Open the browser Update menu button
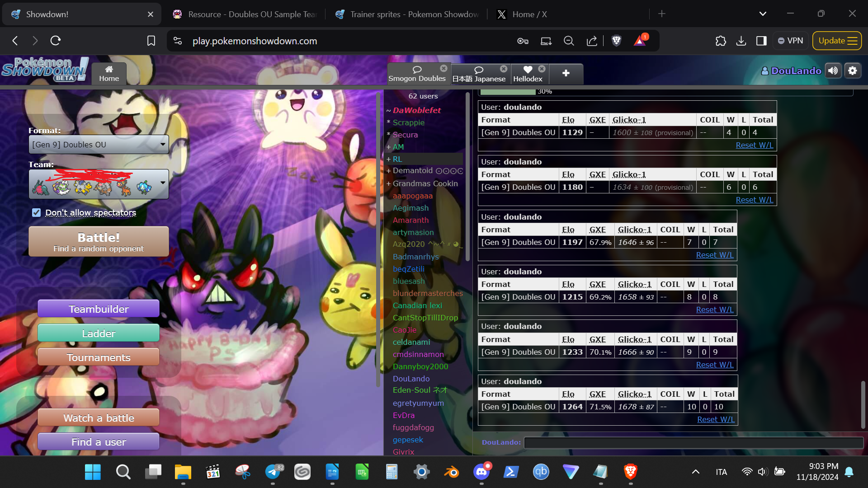Image resolution: width=868 pixels, height=488 pixels. pyautogui.click(x=837, y=41)
